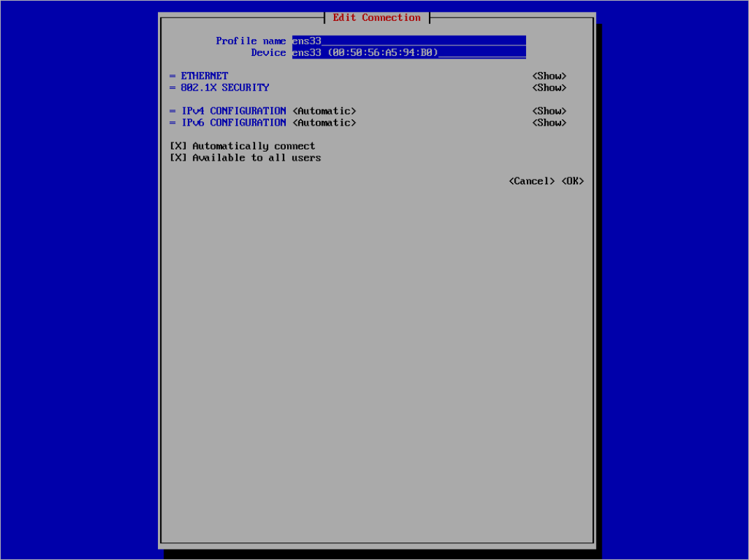Open the IPv6 Automatic method dropdown
Screen dimensions: 749x560
pos(324,123)
